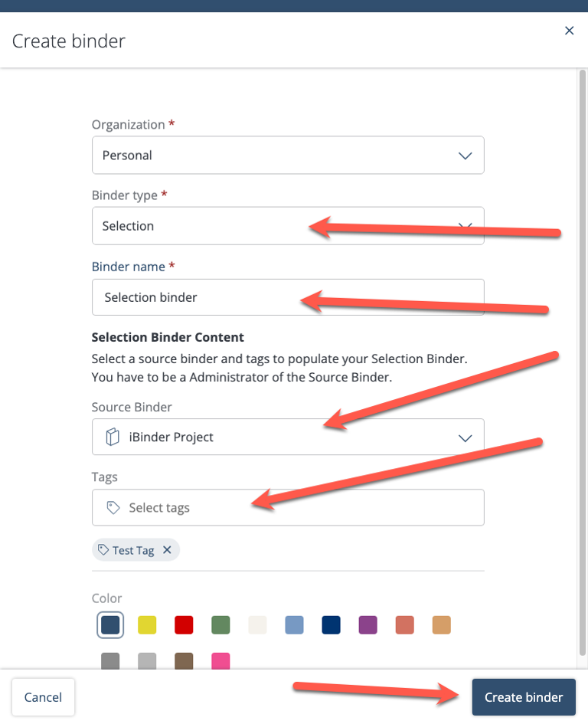Viewport: 588px width, 724px height.
Task: Expand the Organization dropdown
Action: coord(288,156)
